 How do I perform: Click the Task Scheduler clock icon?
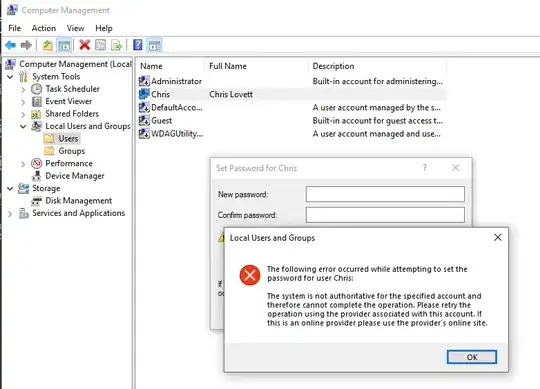(x=37, y=89)
